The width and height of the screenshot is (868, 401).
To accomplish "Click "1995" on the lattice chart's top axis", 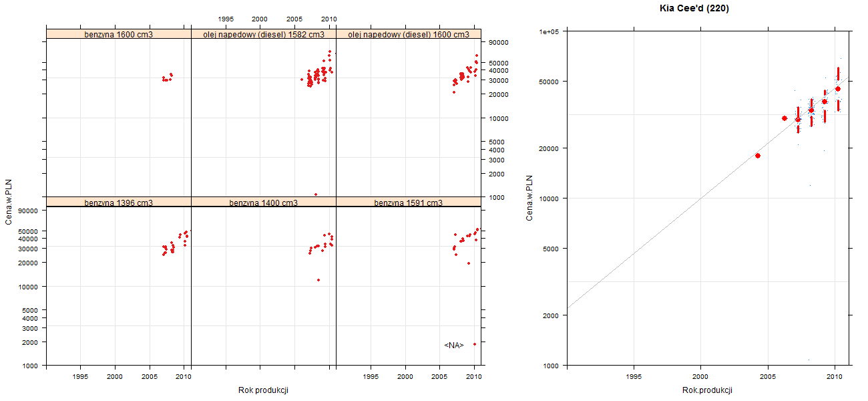I will point(226,19).
